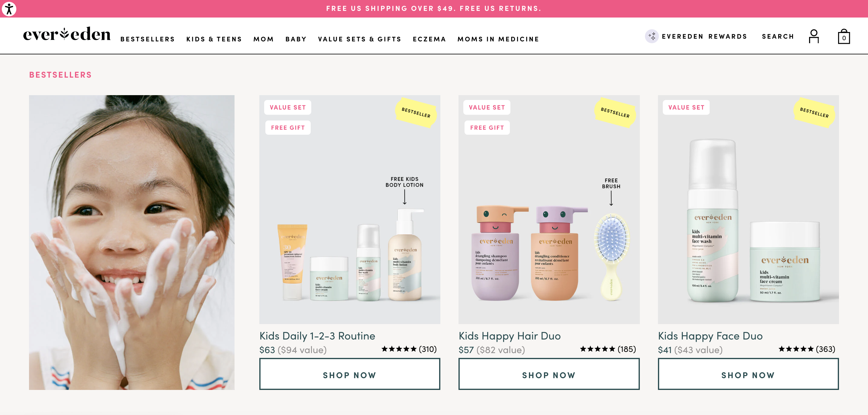
Task: Open the shopping bag cart icon
Action: (844, 36)
